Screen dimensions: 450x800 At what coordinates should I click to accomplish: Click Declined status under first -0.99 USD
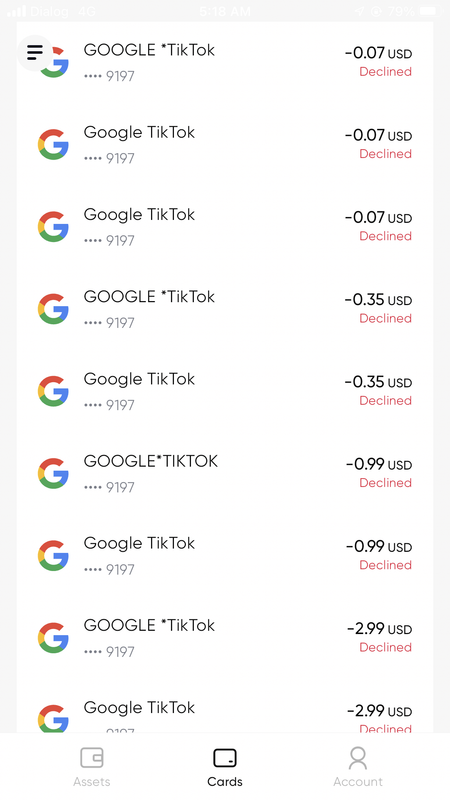point(385,483)
